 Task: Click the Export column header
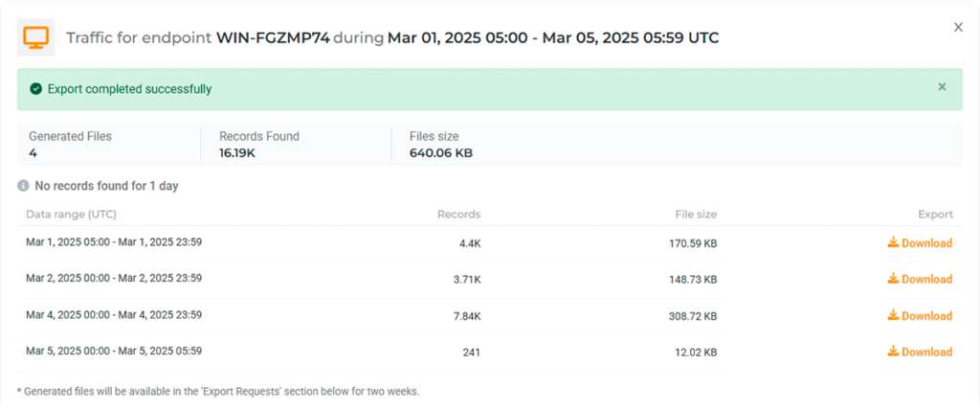tap(935, 215)
